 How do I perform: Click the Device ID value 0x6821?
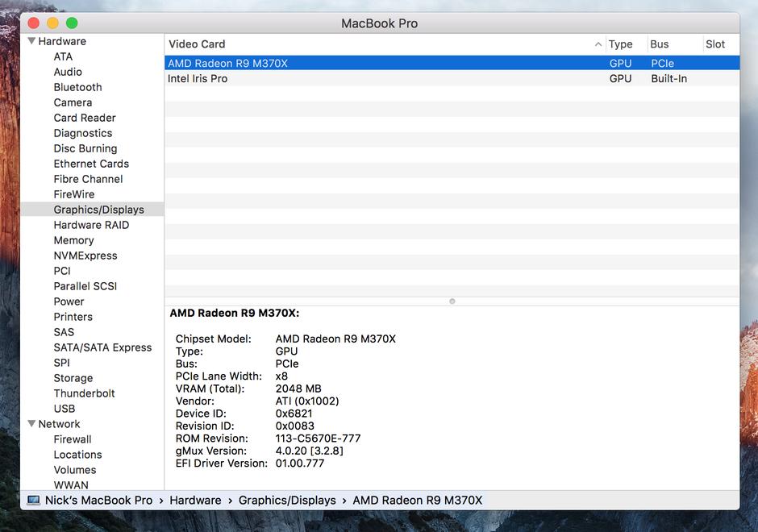[x=294, y=414]
